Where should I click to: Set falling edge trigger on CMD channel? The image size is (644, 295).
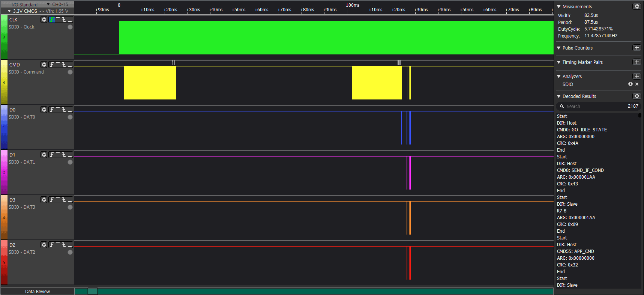(64, 65)
